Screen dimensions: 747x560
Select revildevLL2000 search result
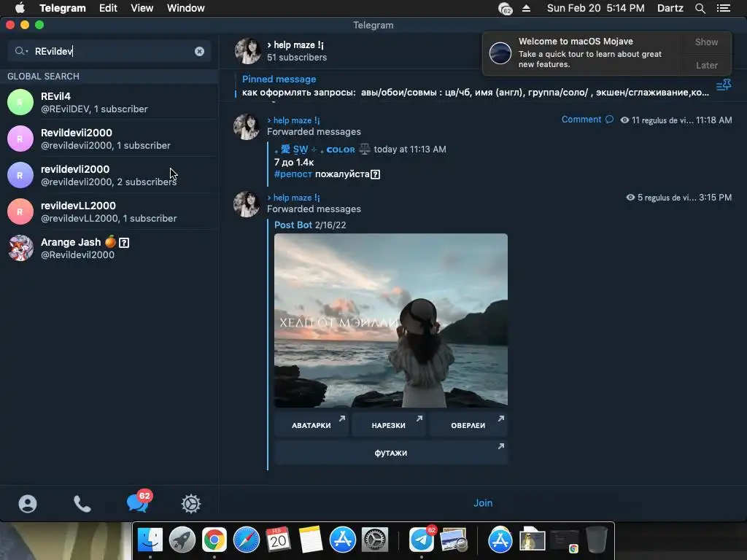coord(109,211)
